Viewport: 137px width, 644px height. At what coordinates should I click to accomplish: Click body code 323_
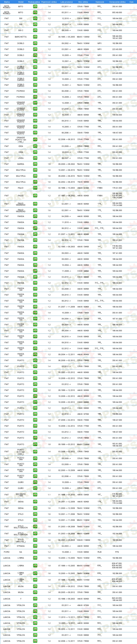pyautogui.click(x=100, y=158)
